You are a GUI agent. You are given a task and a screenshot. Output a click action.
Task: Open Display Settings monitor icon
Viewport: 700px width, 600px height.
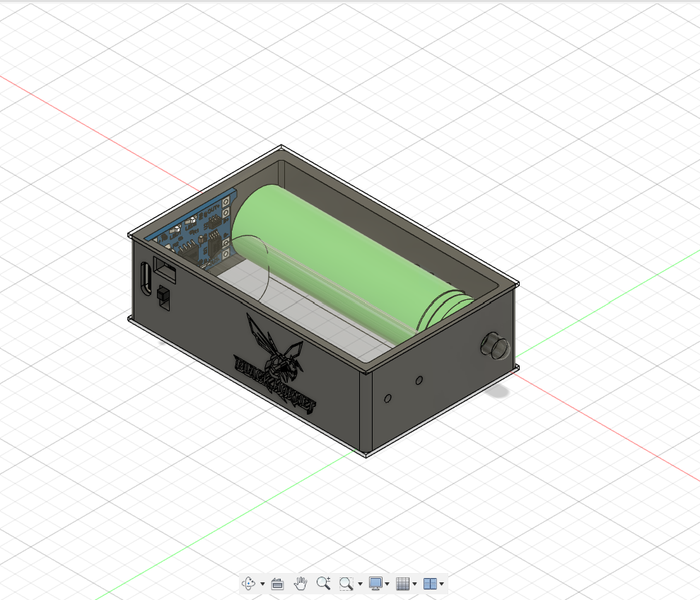coord(375,583)
